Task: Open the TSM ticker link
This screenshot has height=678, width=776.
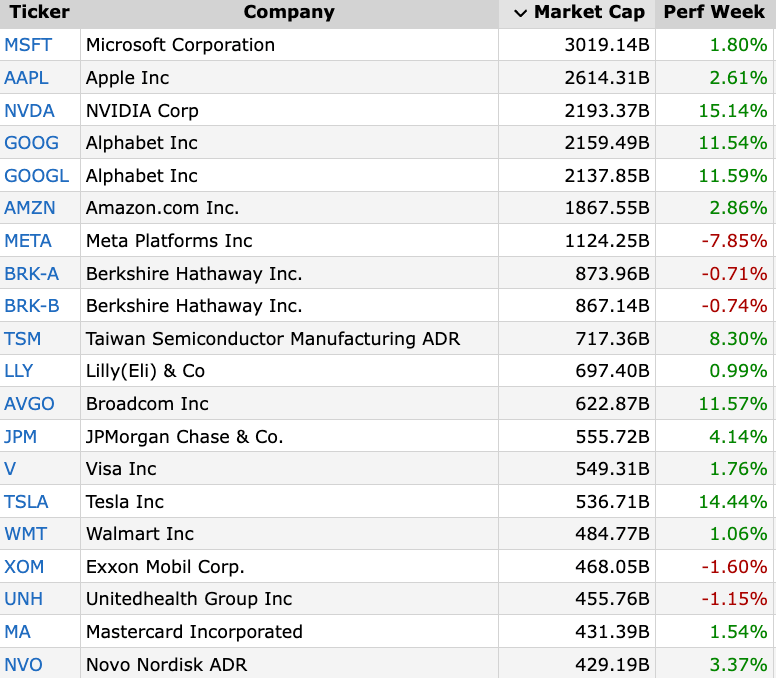Action: pyautogui.click(x=23, y=339)
